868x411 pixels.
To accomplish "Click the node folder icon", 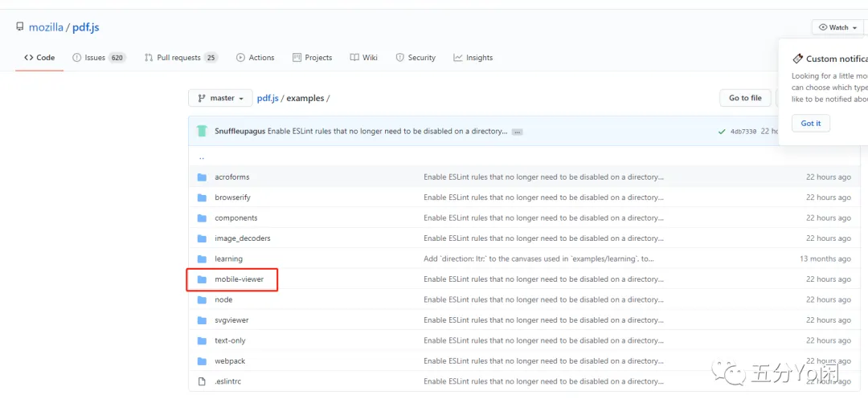I will [x=202, y=299].
